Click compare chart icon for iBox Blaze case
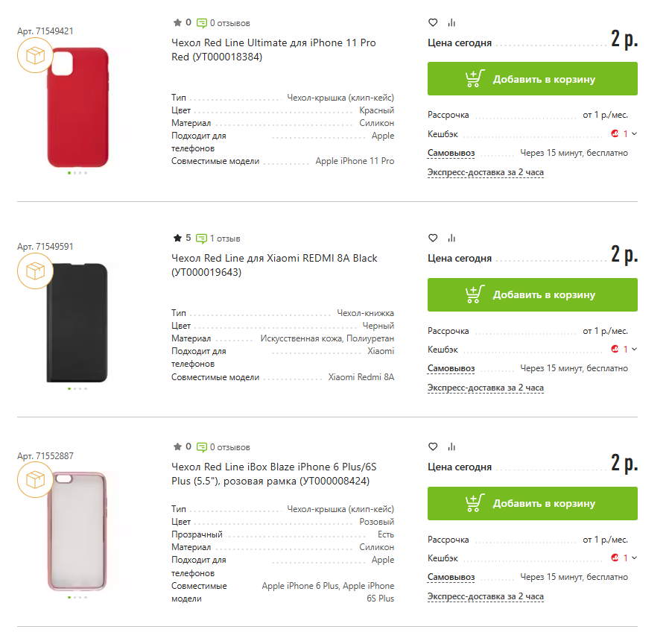669x644 pixels. coord(451,446)
